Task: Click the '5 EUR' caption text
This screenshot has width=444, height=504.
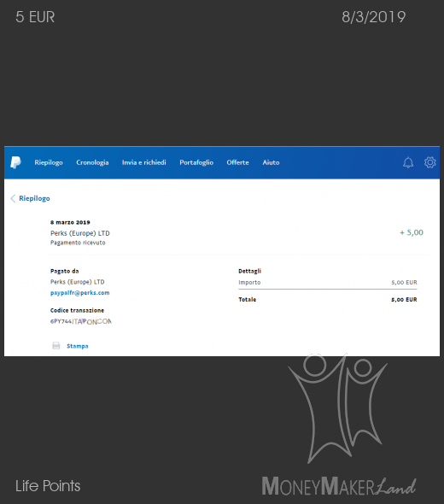Action: pyautogui.click(x=35, y=17)
